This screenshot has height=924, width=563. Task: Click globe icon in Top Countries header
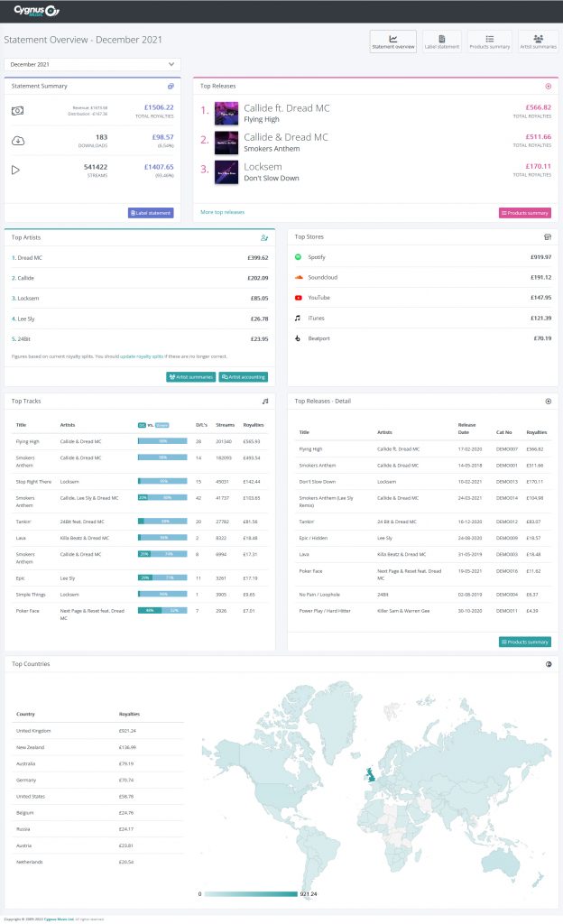click(x=549, y=664)
